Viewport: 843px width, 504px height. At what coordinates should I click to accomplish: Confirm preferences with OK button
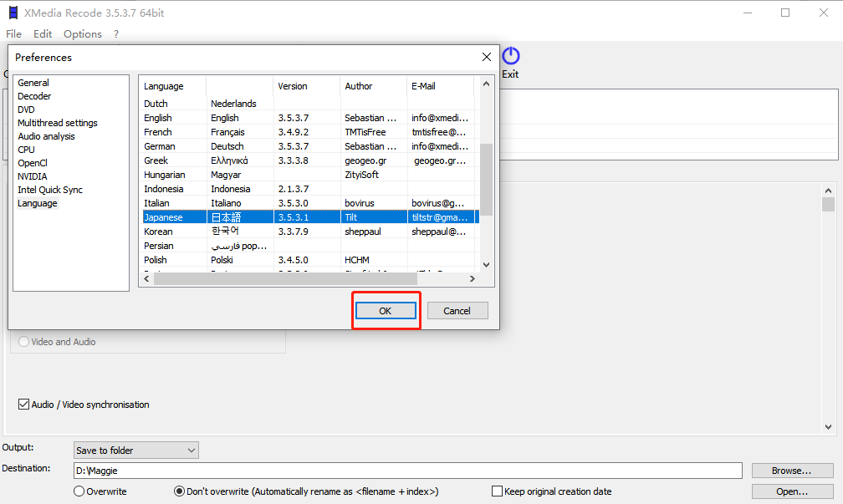coord(386,311)
